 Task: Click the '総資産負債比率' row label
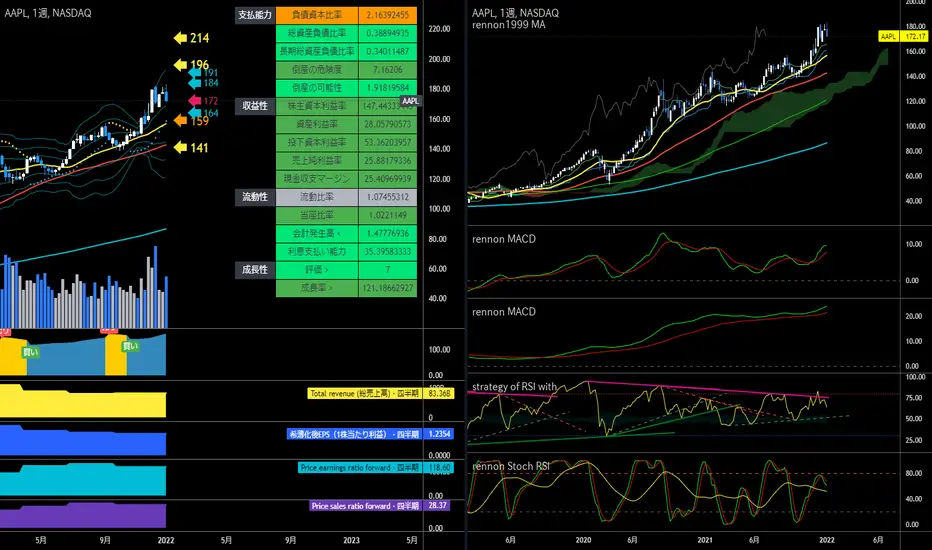(317, 33)
